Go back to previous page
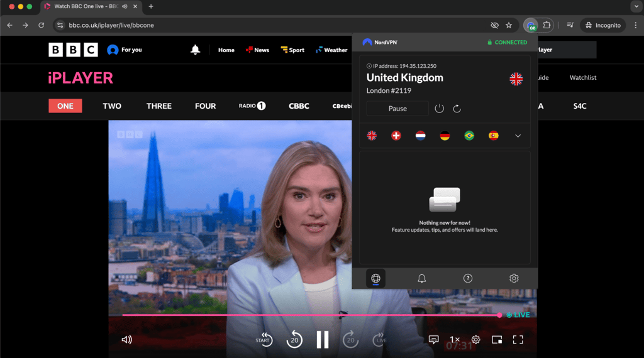The width and height of the screenshot is (644, 358). [10, 25]
